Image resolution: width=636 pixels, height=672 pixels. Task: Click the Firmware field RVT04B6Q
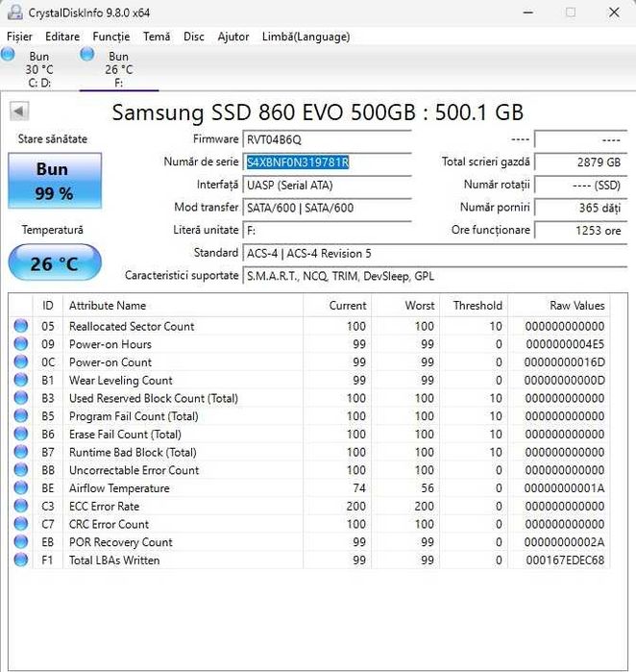pyautogui.click(x=328, y=139)
